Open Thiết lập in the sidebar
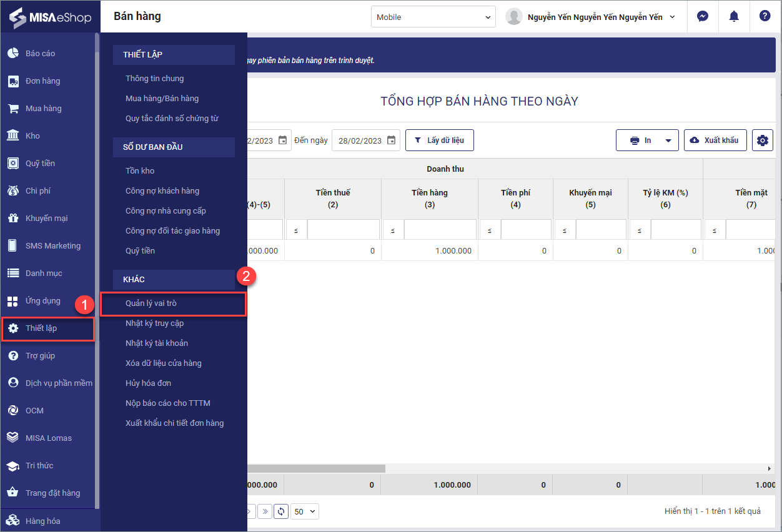The image size is (782, 532). click(41, 328)
